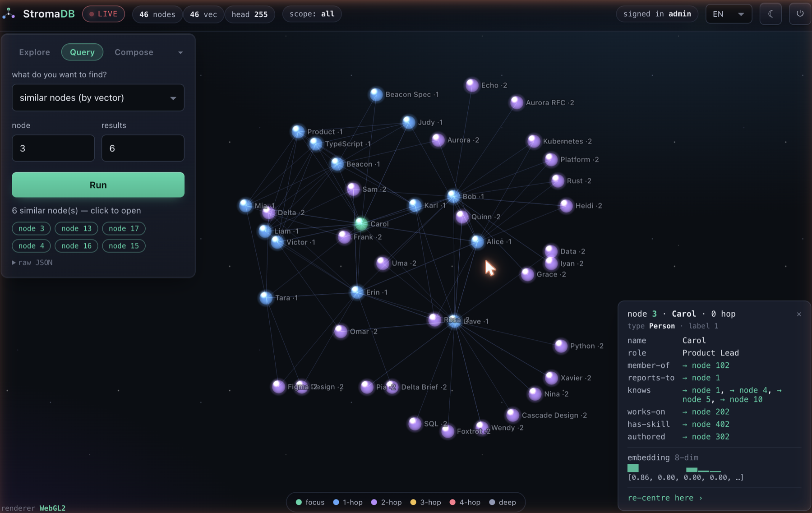Toggle dark mode with the moon icon
The height and width of the screenshot is (513, 812).
point(770,14)
